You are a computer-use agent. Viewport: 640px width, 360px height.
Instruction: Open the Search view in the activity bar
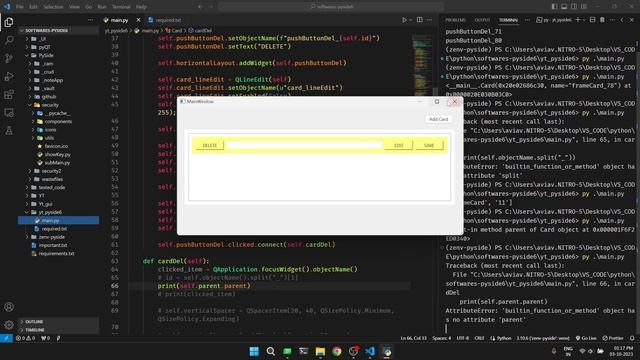pyautogui.click(x=9, y=40)
